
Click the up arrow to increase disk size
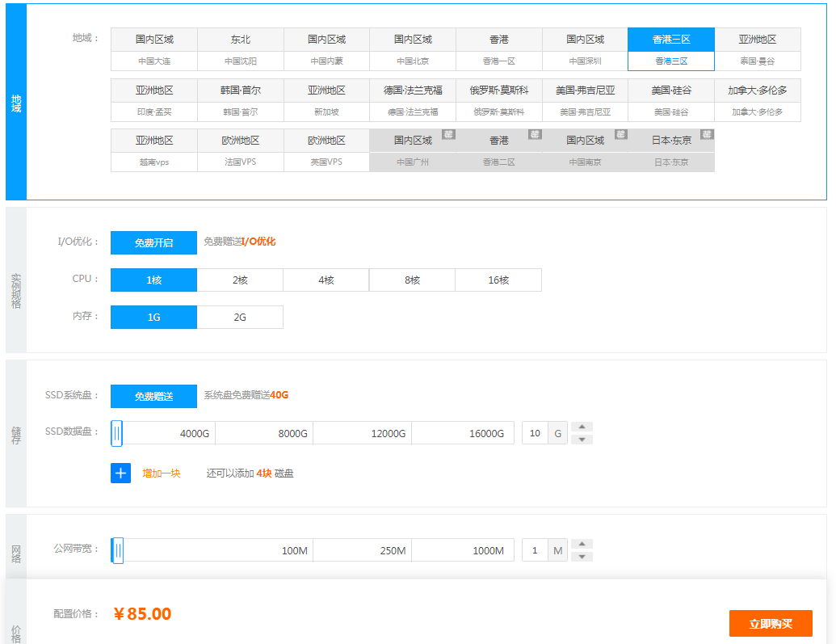(582, 427)
